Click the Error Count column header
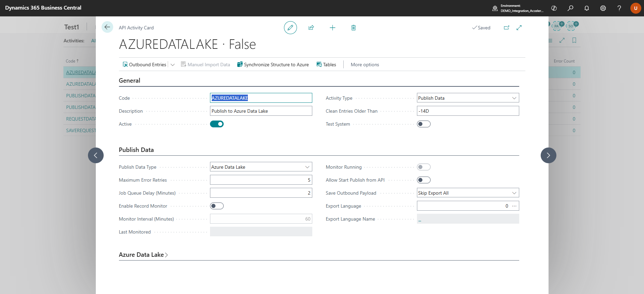 pyautogui.click(x=564, y=61)
